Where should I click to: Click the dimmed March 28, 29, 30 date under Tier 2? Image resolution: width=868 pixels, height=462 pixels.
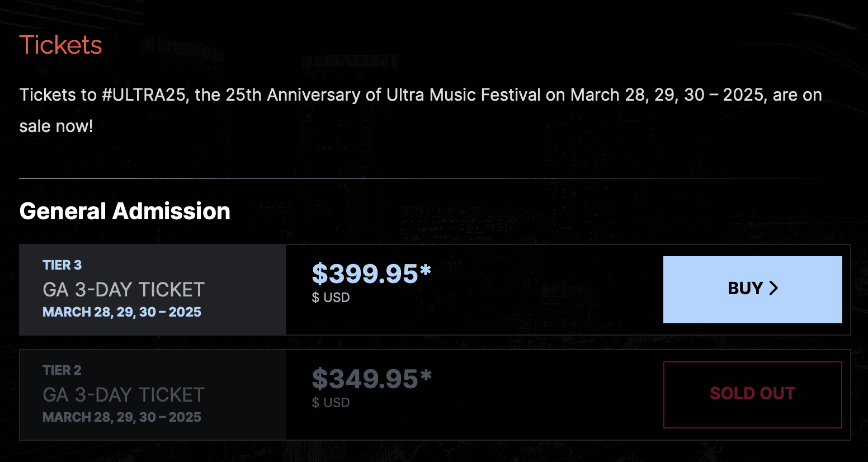tap(122, 417)
